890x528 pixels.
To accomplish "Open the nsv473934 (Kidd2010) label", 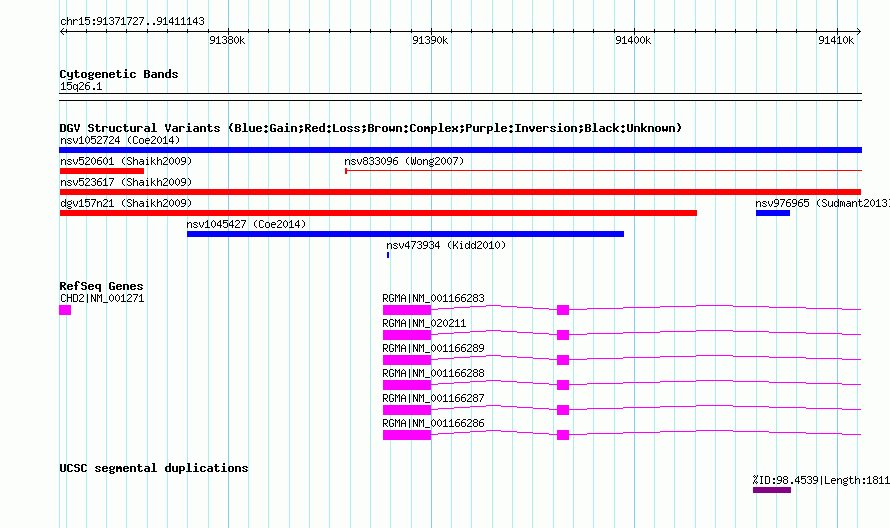I will click(446, 245).
